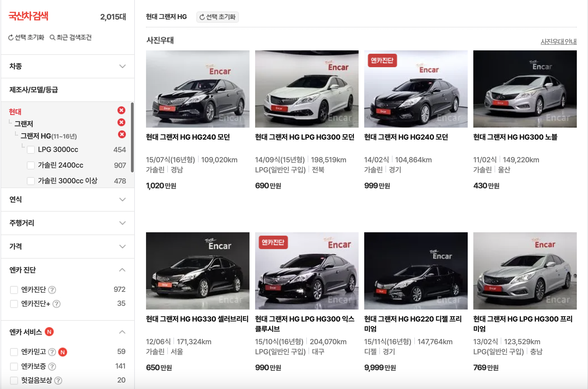Screen dimensions: 588x389
Task: Open help icon next to 헛걸음보상
Action: pyautogui.click(x=58, y=381)
